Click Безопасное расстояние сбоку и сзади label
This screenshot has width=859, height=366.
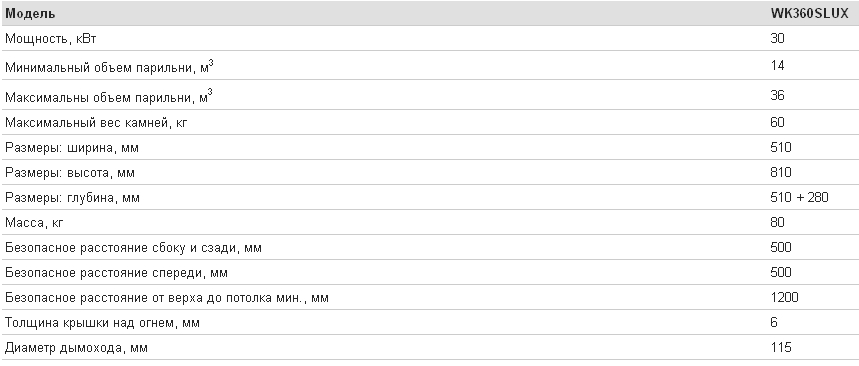click(134, 248)
